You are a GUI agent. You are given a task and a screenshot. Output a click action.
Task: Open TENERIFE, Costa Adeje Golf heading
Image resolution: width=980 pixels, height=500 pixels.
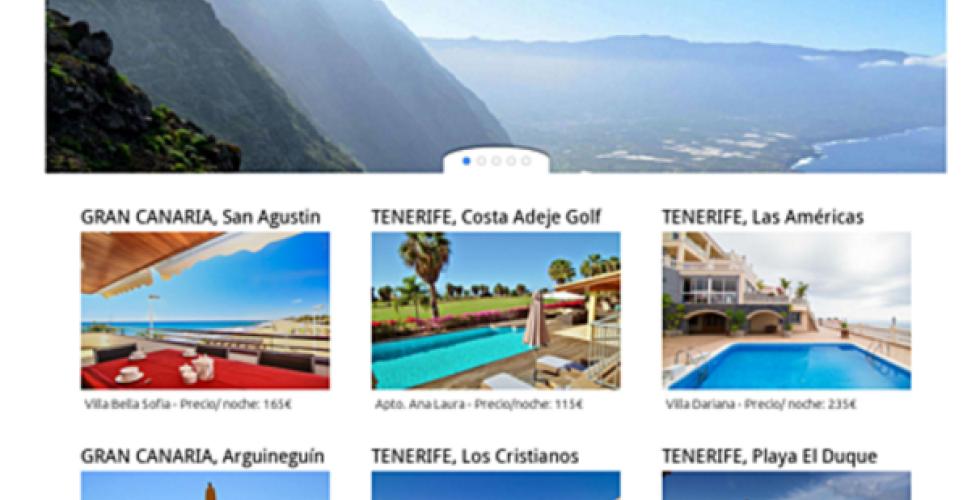click(x=486, y=217)
